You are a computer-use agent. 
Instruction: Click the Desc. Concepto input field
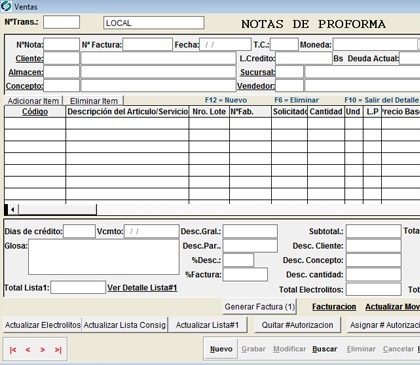tap(373, 260)
